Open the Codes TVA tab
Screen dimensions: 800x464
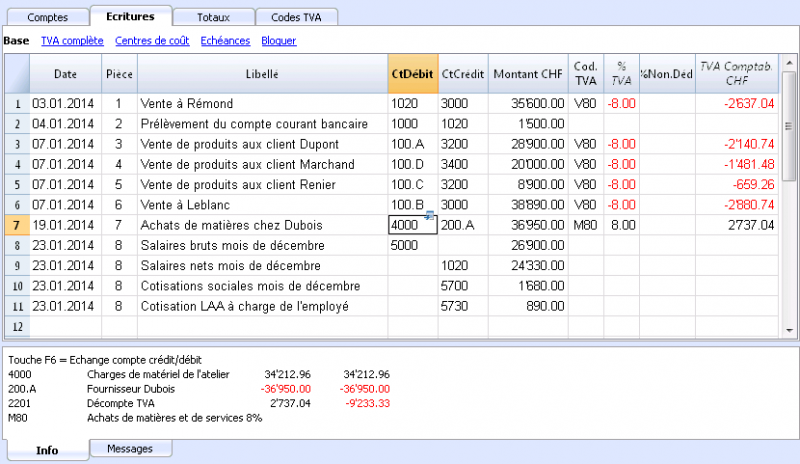pos(296,17)
